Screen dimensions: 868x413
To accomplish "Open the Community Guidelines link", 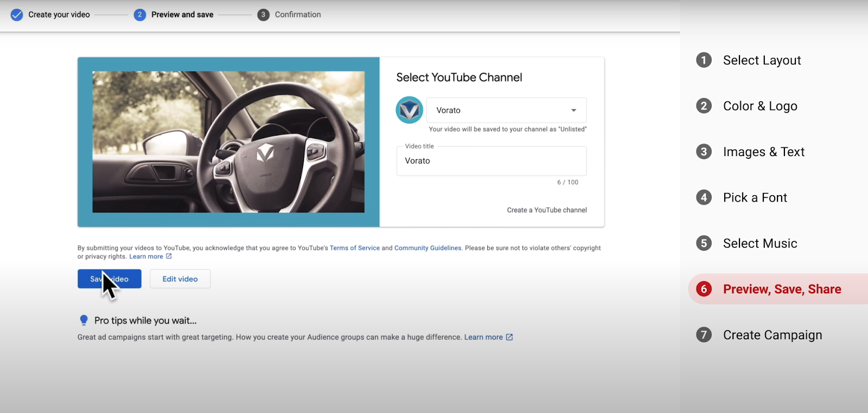I will (x=427, y=248).
